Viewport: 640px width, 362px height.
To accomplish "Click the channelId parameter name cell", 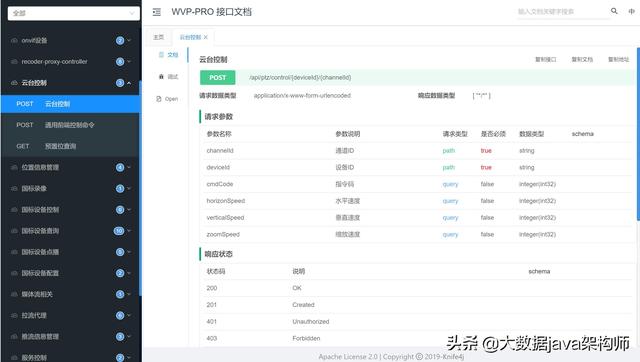I will (220, 151).
